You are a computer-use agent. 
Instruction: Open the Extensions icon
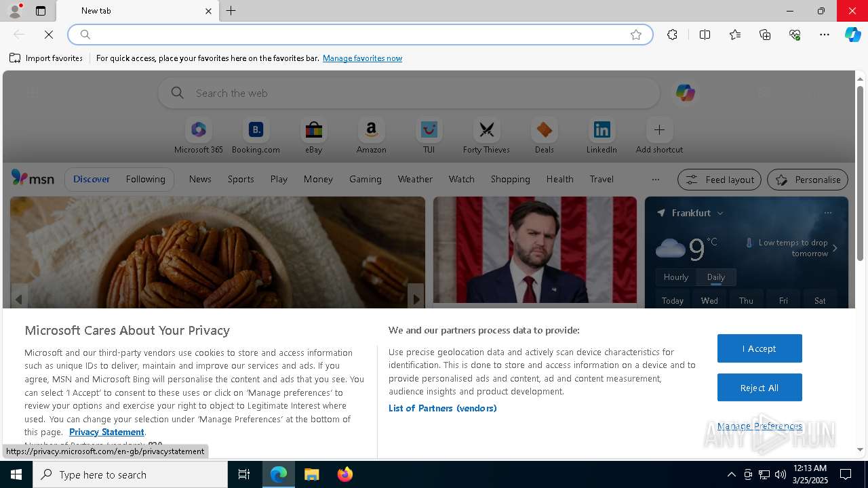click(672, 35)
